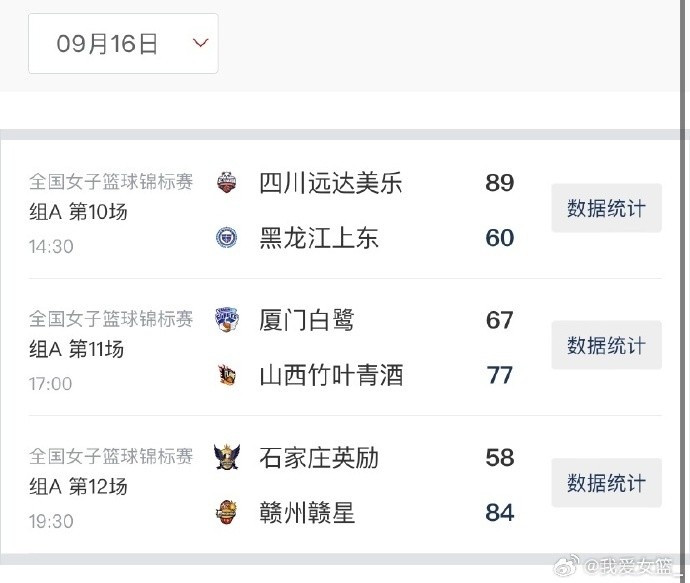Click the 黑龙江上东 team logo

[x=227, y=238]
